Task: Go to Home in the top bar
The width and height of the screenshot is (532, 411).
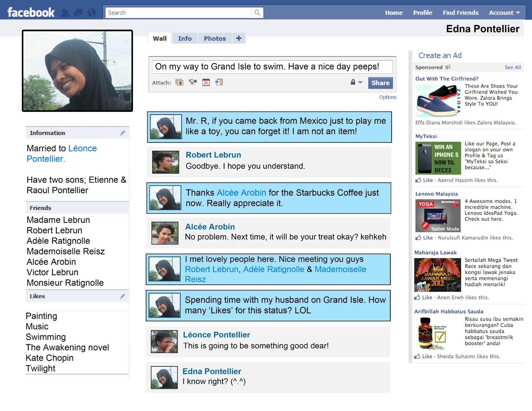Action: [x=394, y=13]
